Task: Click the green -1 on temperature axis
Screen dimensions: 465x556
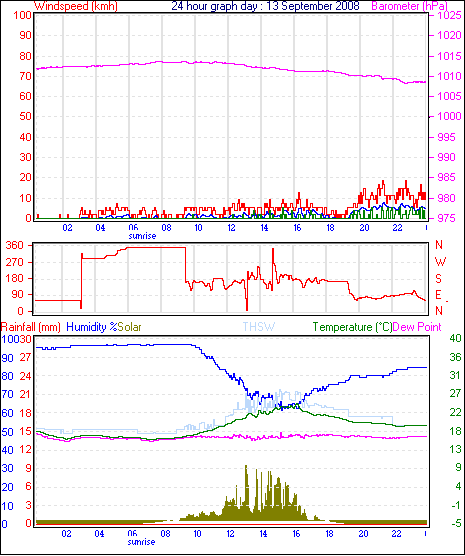Action: [x=455, y=505]
